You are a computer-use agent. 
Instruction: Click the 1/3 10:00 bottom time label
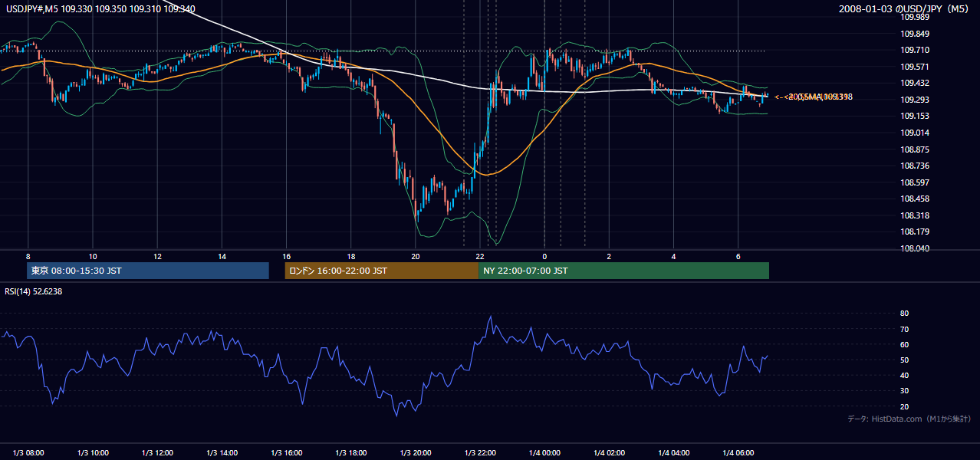coord(93,452)
